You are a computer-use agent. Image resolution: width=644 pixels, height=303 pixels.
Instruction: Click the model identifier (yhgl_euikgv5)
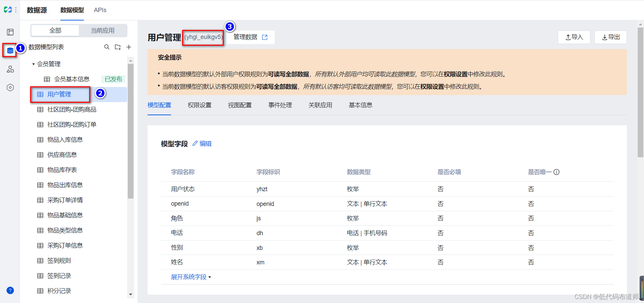pos(203,37)
